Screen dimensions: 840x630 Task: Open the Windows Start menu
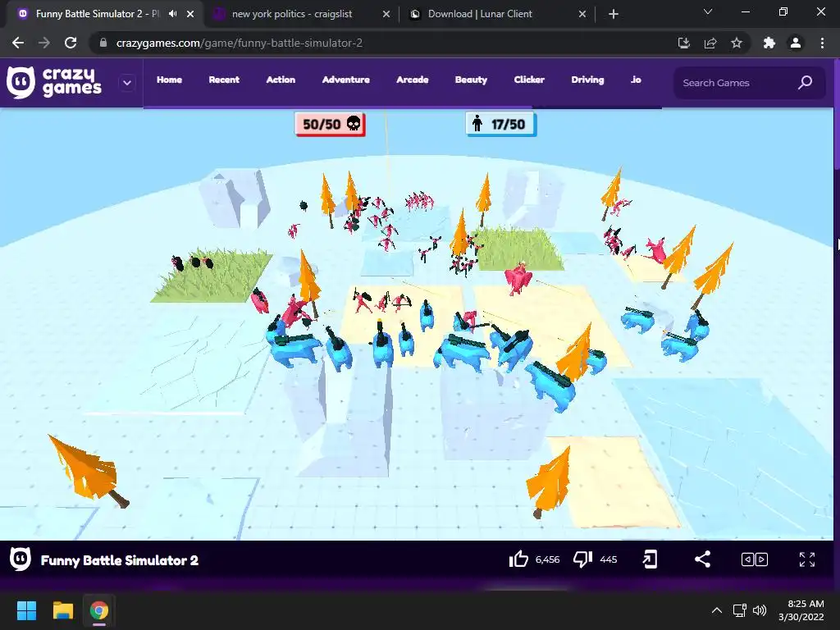click(26, 610)
